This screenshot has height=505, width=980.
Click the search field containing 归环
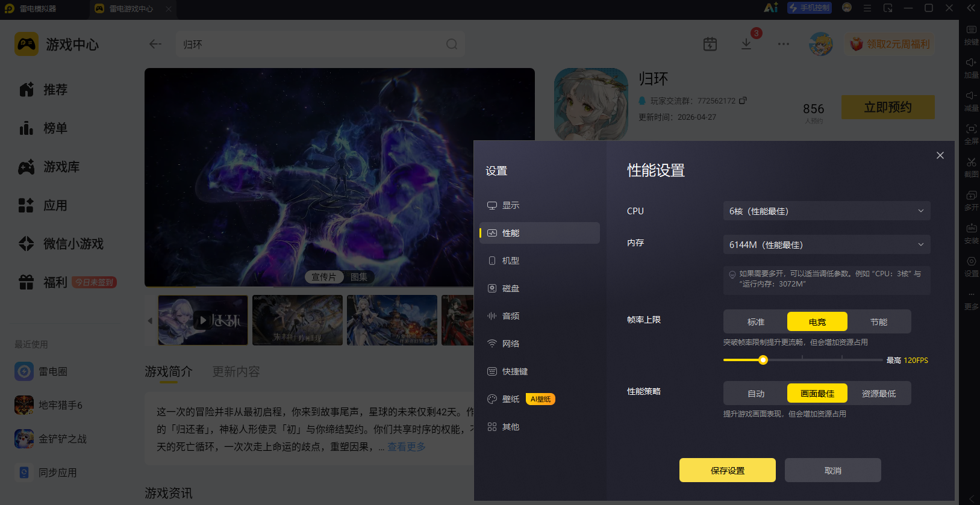(320, 44)
